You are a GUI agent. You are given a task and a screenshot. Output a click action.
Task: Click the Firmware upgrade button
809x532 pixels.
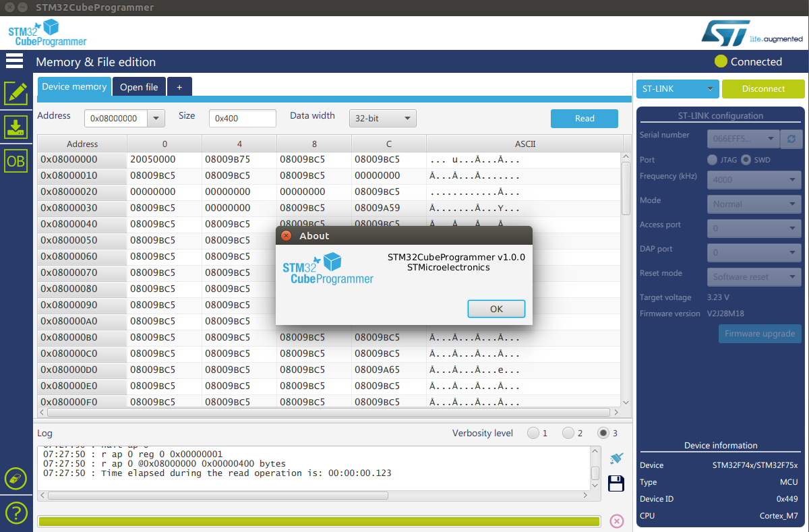[x=760, y=334]
